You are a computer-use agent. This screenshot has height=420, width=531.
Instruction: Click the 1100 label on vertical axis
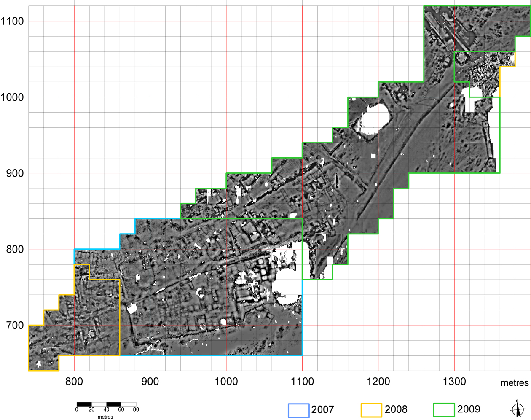12,21
